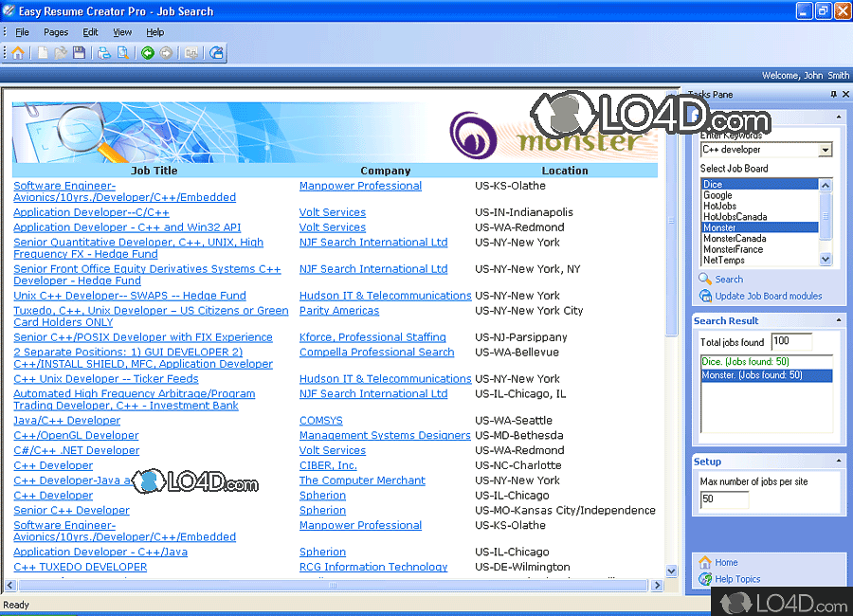Collapse the Setup section

(x=839, y=461)
